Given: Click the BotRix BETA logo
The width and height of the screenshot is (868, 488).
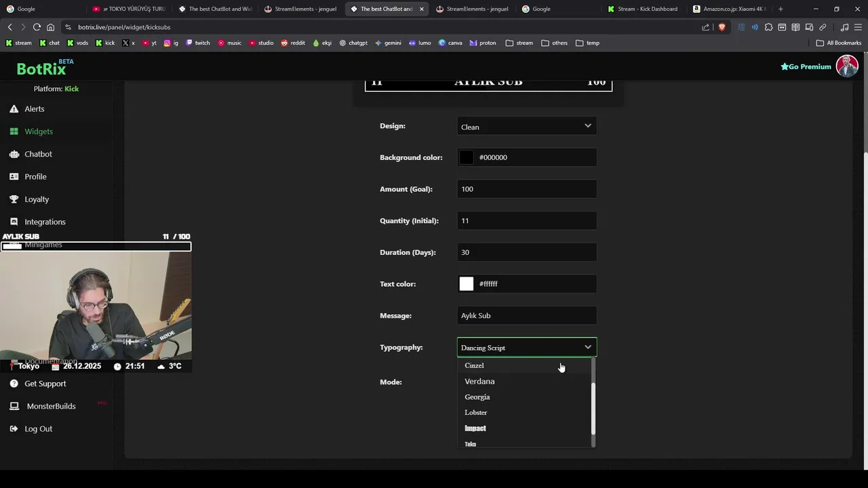Looking at the screenshot, I should 45,67.
